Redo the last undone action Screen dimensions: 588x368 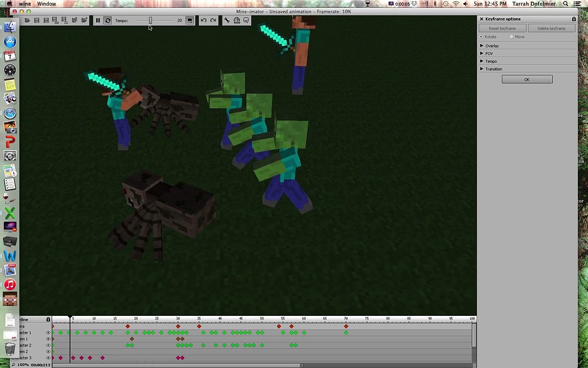pyautogui.click(x=213, y=20)
